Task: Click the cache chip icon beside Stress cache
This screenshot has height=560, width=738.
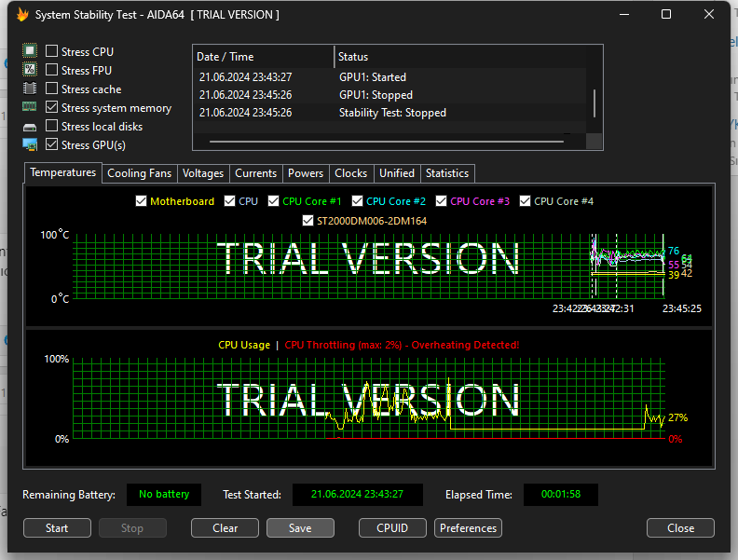Action: (30, 89)
